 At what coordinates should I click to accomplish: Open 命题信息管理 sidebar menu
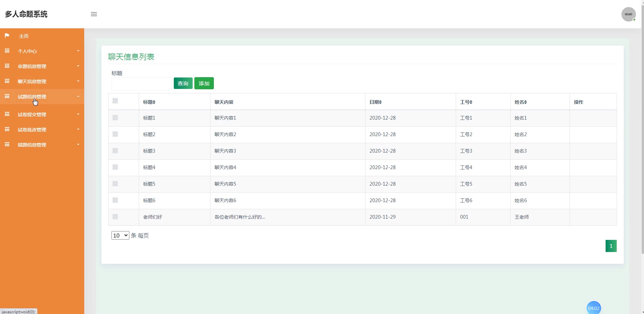[42, 66]
